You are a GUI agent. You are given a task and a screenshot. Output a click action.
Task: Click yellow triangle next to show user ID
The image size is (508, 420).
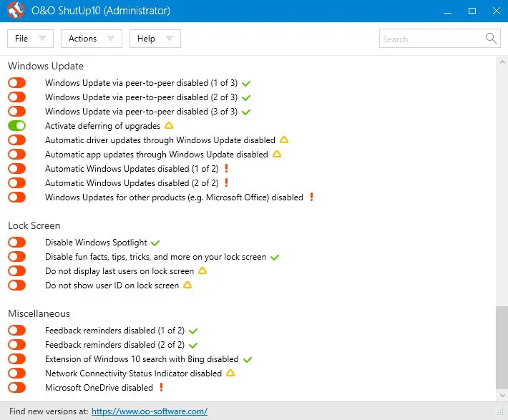coord(187,285)
